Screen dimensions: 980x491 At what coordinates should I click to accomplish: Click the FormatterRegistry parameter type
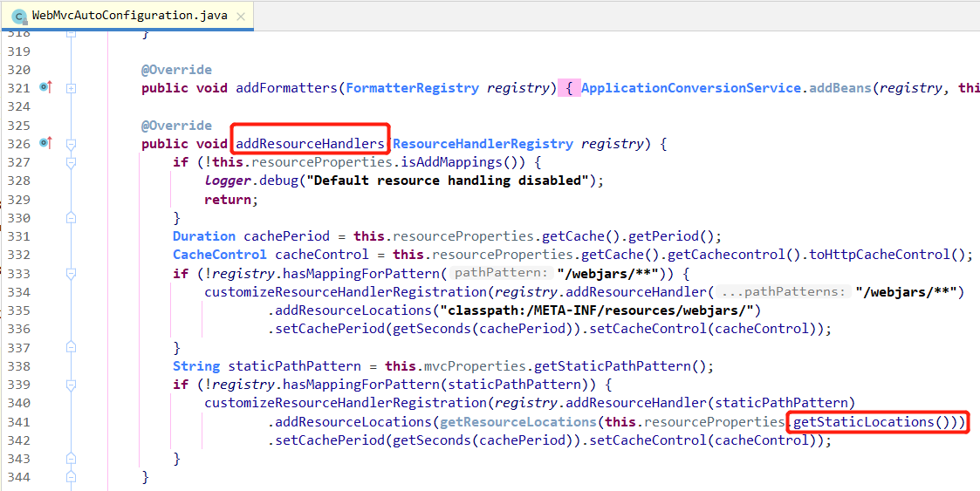[x=413, y=89]
